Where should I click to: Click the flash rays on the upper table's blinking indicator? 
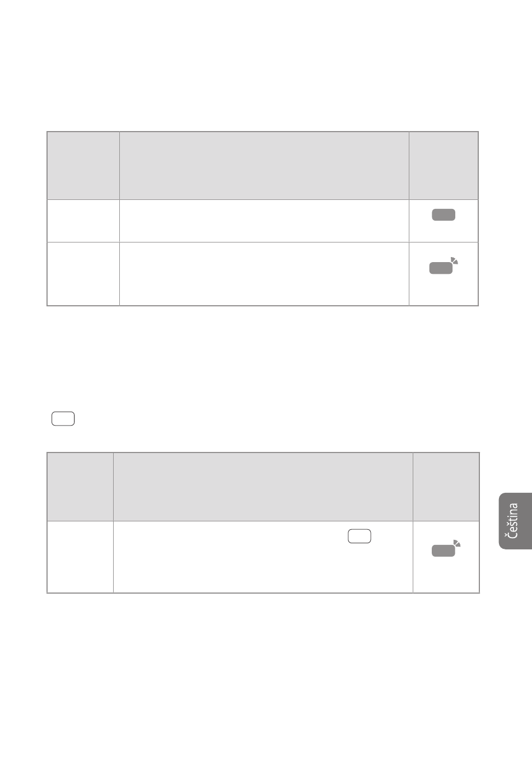[455, 260]
